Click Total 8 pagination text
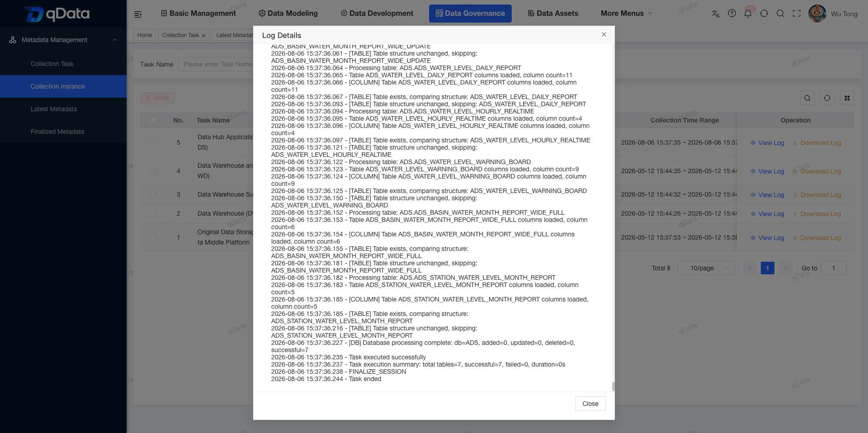The width and height of the screenshot is (868, 433). [x=661, y=268]
